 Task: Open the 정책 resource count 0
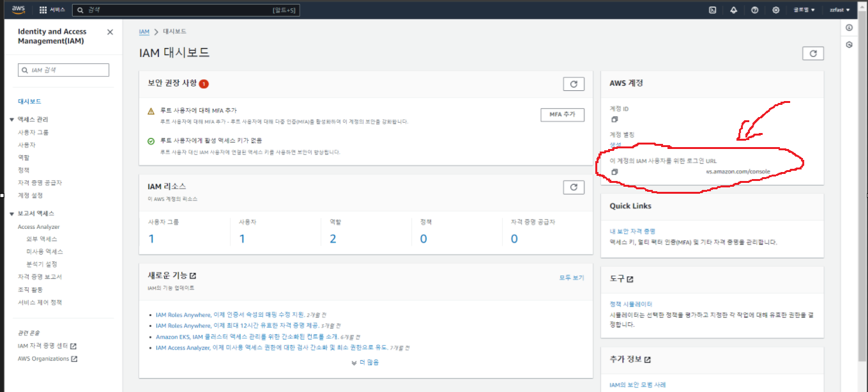coord(423,239)
